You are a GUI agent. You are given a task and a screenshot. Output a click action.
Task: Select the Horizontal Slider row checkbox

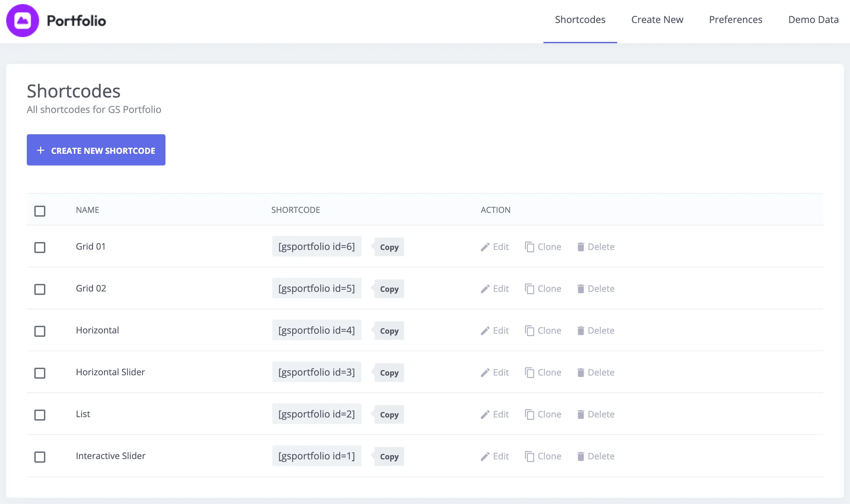click(x=40, y=373)
